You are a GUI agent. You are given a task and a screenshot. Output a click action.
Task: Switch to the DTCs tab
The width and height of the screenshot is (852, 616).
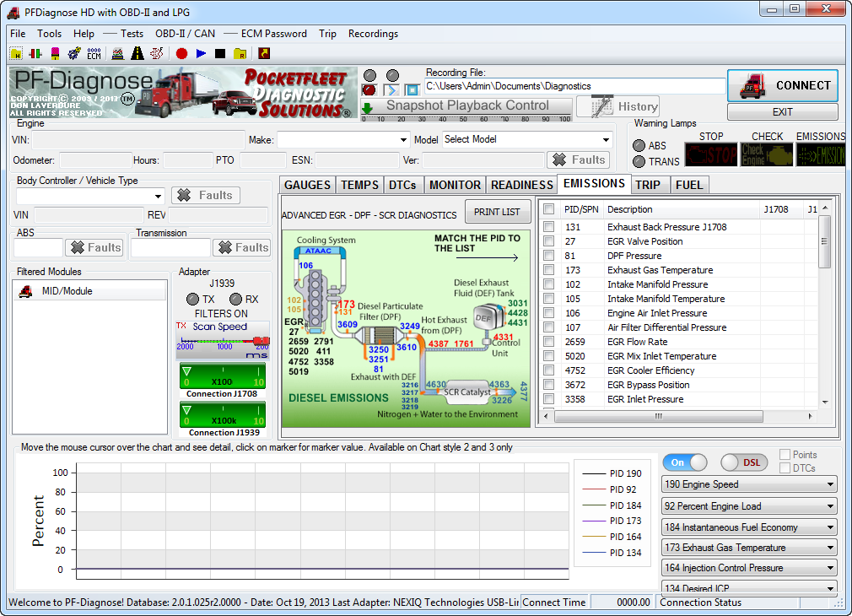[x=402, y=185]
